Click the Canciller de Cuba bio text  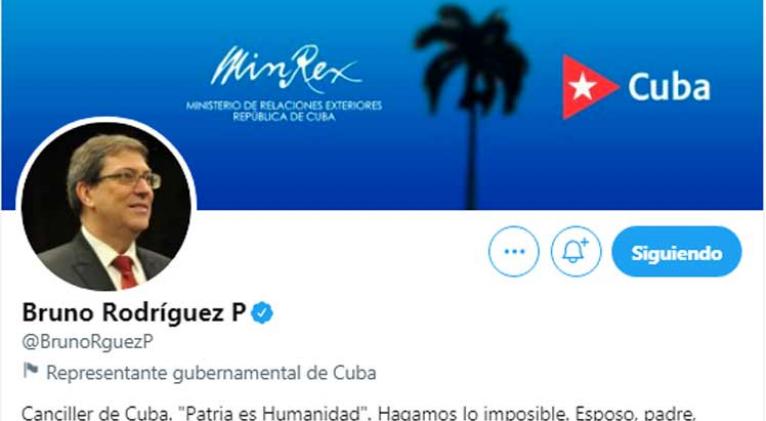(x=94, y=413)
